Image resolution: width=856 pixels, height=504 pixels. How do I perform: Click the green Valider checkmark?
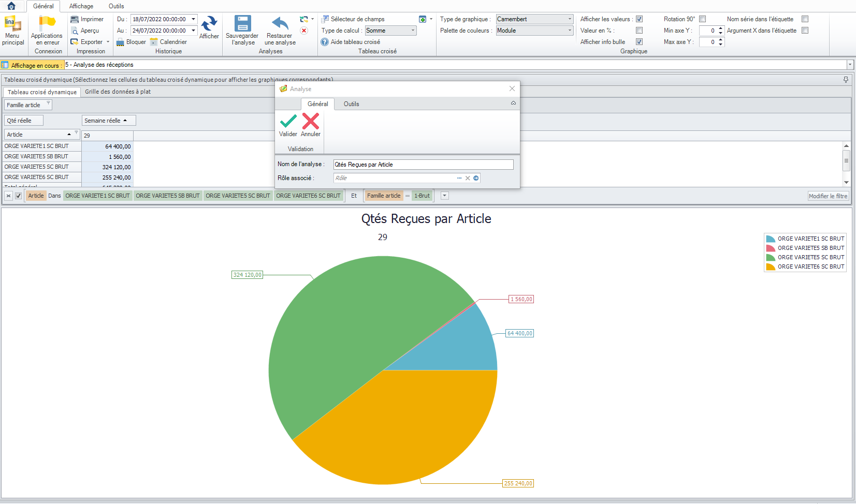click(x=288, y=121)
